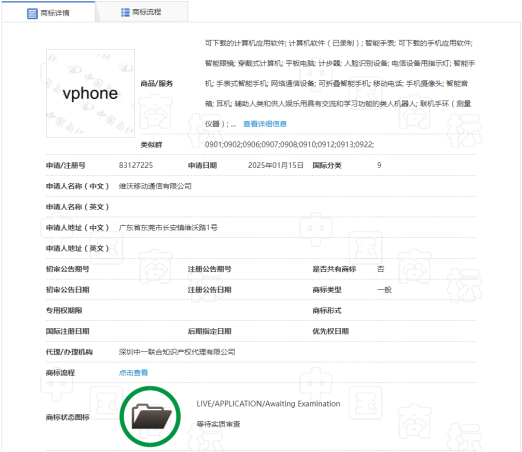
Task: Click the 商标详情 tab's blue list icon
Action: tap(32, 13)
